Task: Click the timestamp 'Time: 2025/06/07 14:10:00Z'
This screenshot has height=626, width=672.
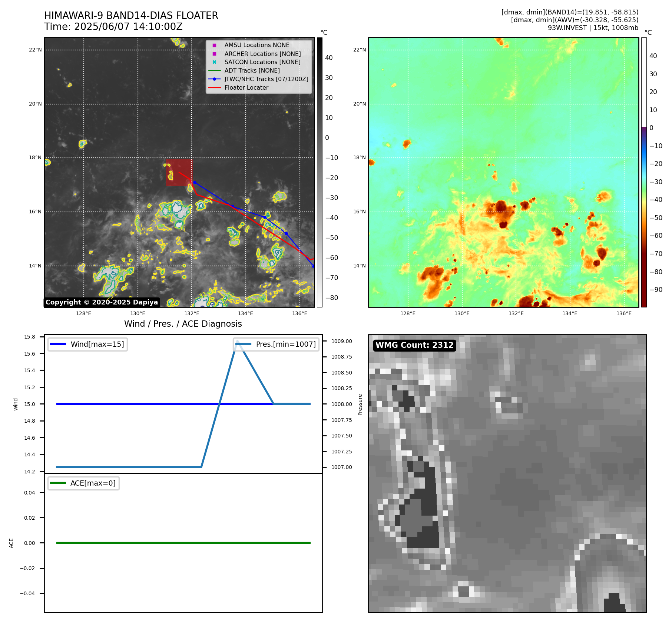Action: pos(113,27)
